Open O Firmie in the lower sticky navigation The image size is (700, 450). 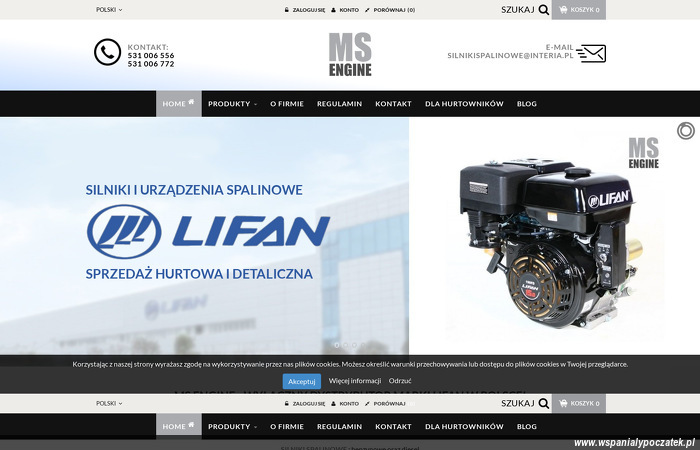287,426
